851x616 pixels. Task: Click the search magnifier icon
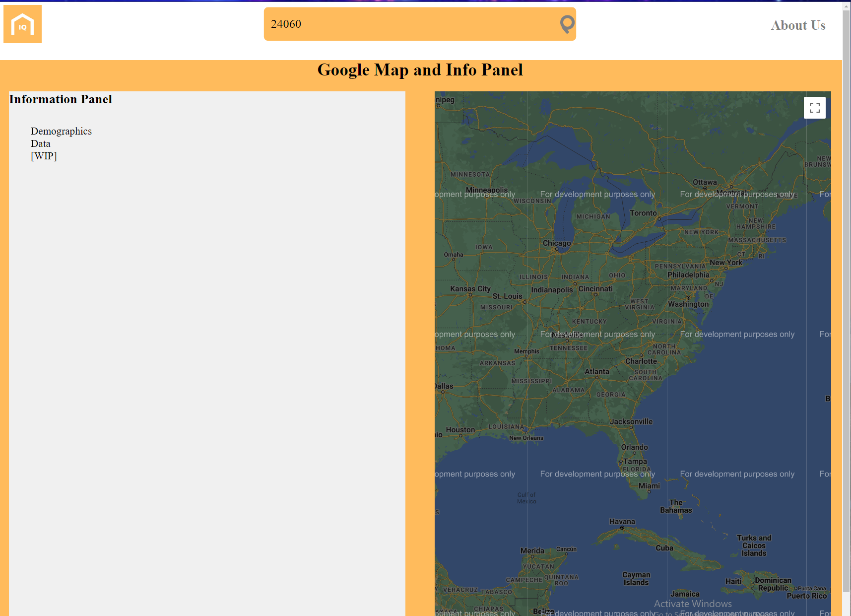point(567,24)
